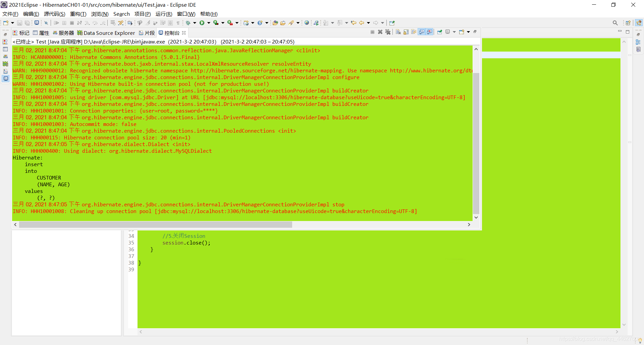Switch to the Data Source Explorer tab

106,33
